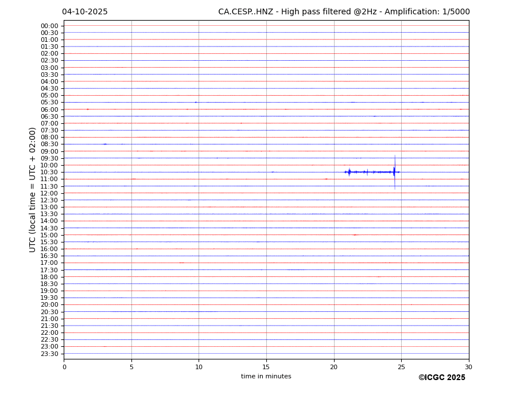Select the large spike on the 10:30 trace
532x399 pixels.
click(x=394, y=171)
